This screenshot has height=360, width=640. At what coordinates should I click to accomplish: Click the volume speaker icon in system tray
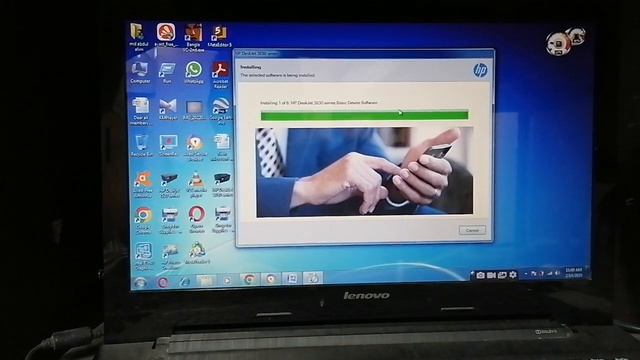click(557, 273)
